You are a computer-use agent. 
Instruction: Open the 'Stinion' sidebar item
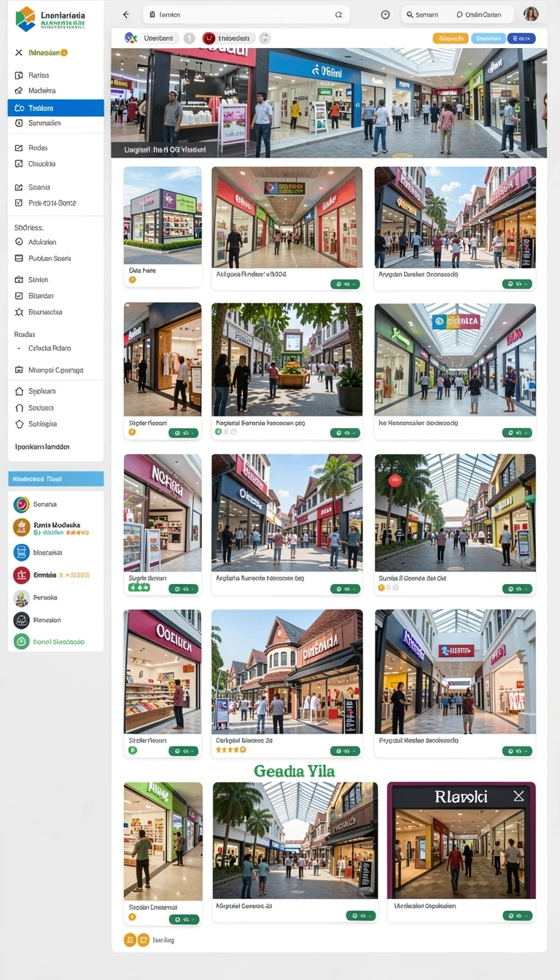[x=39, y=279]
